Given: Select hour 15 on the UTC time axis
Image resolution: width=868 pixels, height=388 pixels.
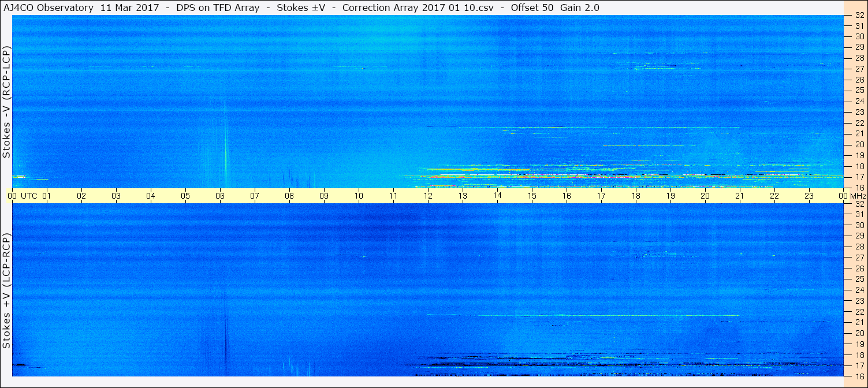Looking at the screenshot, I should click(532, 196).
